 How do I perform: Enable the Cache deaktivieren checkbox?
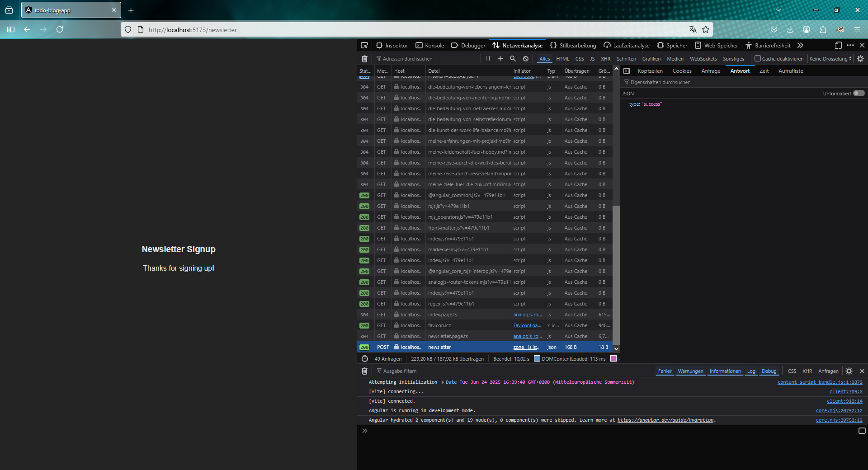click(758, 58)
